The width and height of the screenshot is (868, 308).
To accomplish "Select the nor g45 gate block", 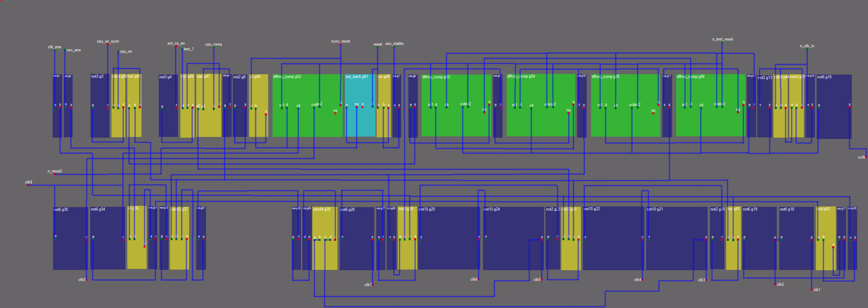I will pos(384,106).
